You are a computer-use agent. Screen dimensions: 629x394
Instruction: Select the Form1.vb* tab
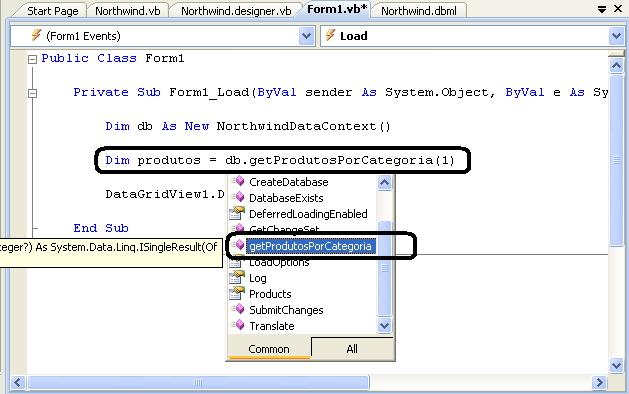(337, 9)
